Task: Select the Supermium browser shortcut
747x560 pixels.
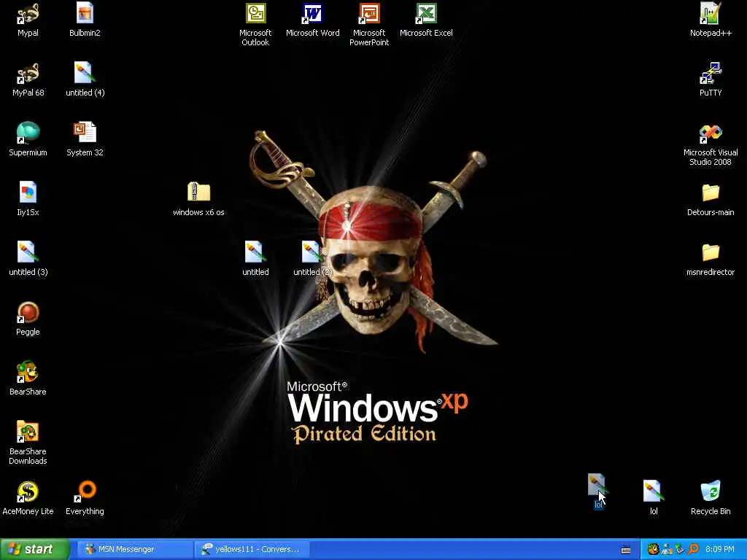Action: coord(28,139)
